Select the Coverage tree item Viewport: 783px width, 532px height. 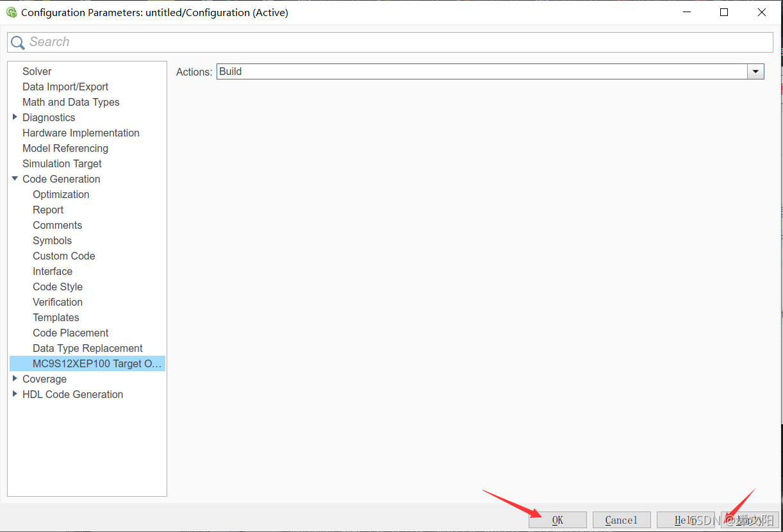pyautogui.click(x=44, y=379)
